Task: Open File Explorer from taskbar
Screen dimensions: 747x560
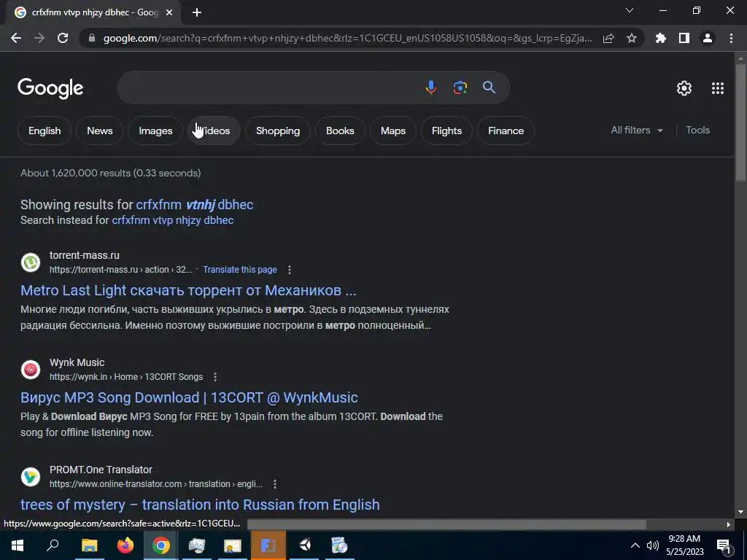Action: coord(89,545)
